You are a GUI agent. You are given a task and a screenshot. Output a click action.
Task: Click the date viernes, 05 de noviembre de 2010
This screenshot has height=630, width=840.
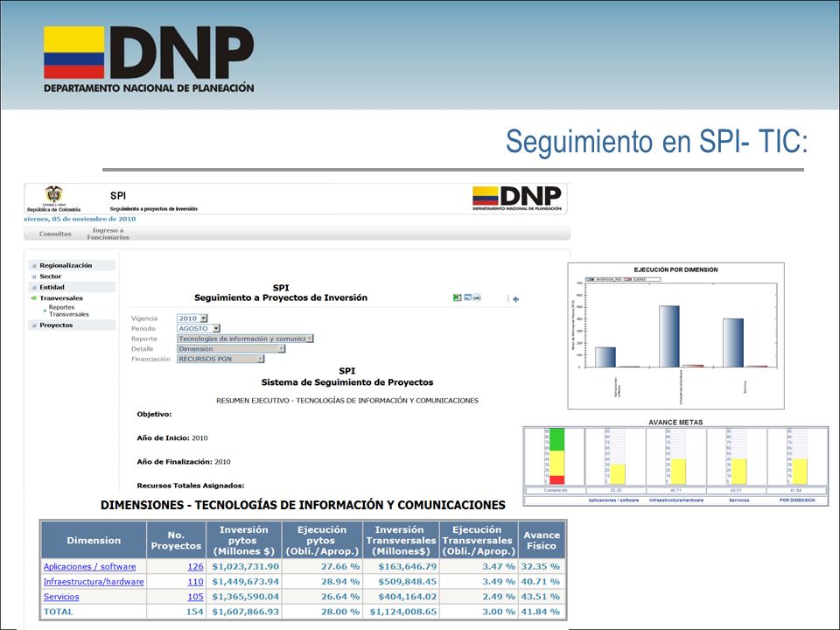point(80,219)
